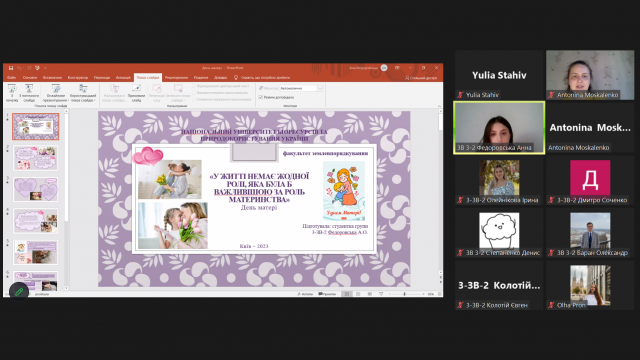Screen dimensions: 640x360
Task: Switch to the Переходи ribbon tab
Action: pos(102,78)
